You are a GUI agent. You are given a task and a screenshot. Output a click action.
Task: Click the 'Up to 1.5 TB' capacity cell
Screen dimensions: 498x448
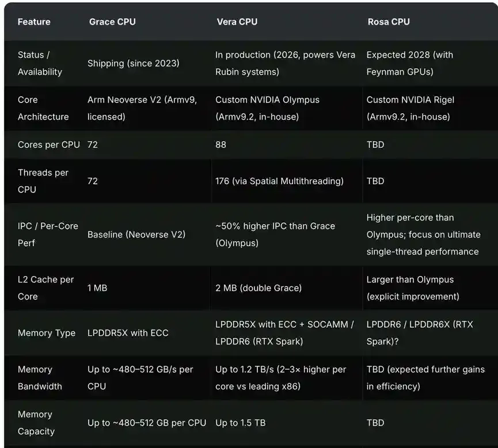241,423
